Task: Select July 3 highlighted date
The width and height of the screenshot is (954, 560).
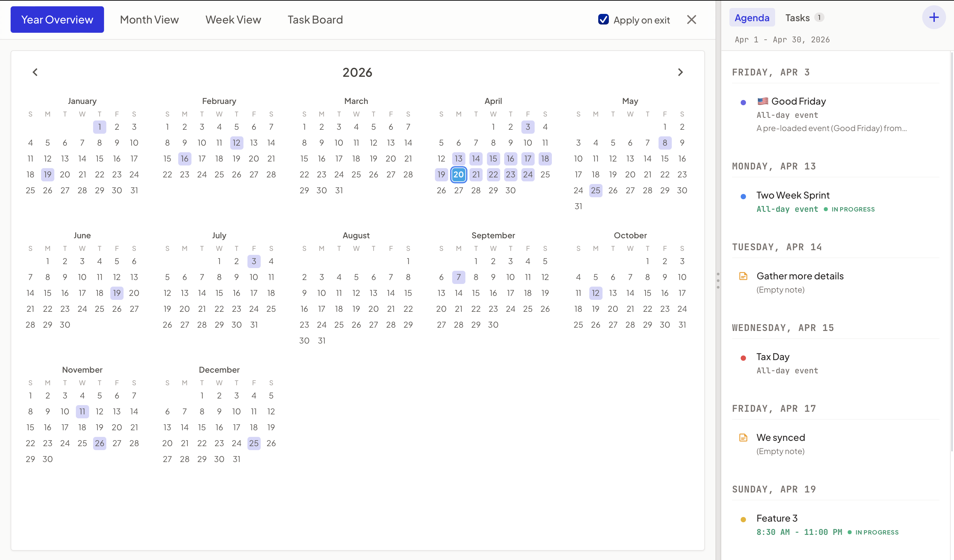Action: pyautogui.click(x=254, y=261)
